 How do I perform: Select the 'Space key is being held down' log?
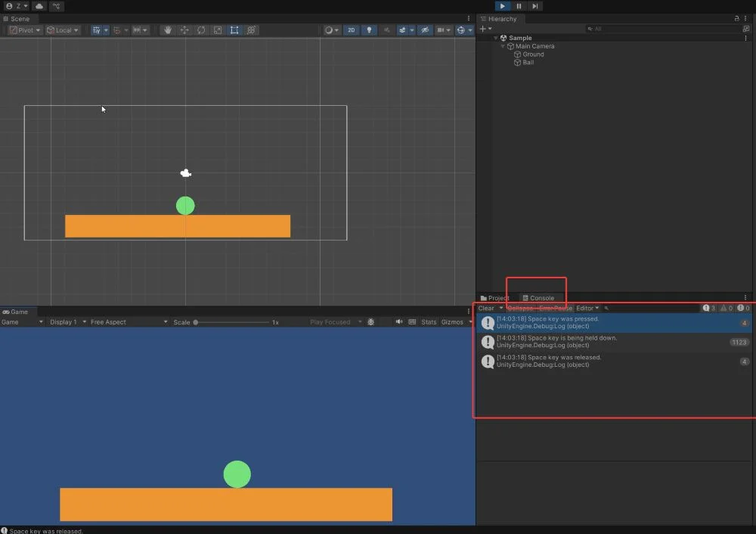[x=615, y=342]
